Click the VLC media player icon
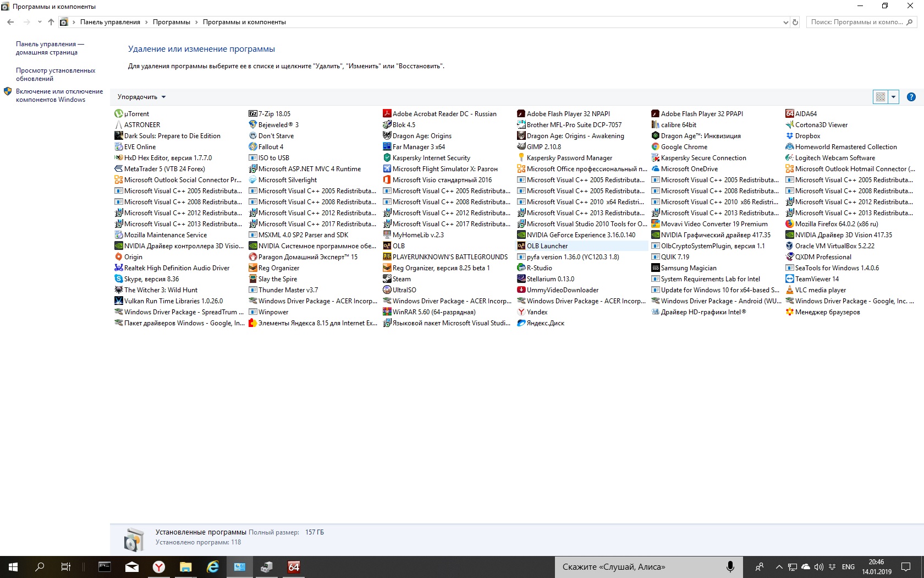924x578 pixels. click(790, 290)
